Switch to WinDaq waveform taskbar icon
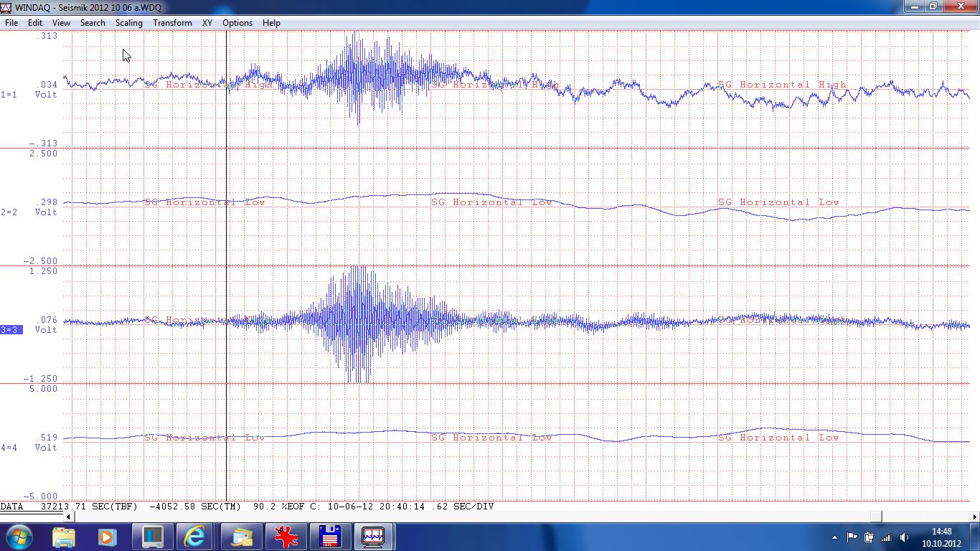980x551 pixels. pyautogui.click(x=373, y=537)
